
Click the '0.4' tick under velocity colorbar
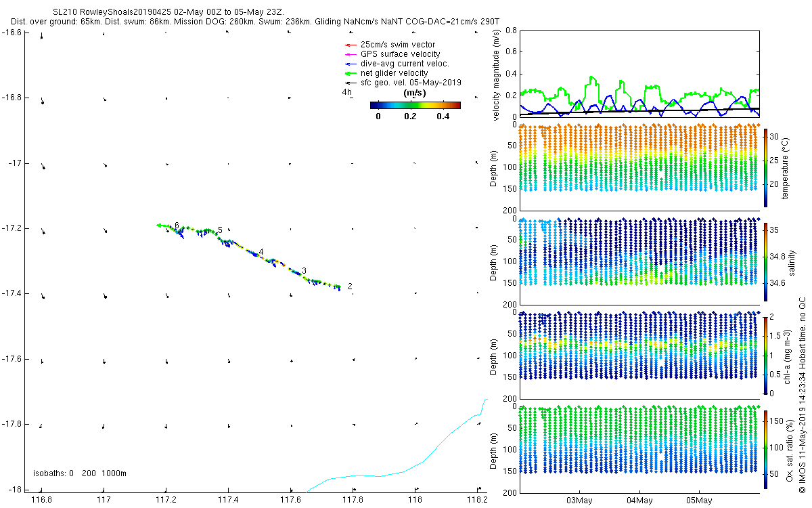coord(443,117)
